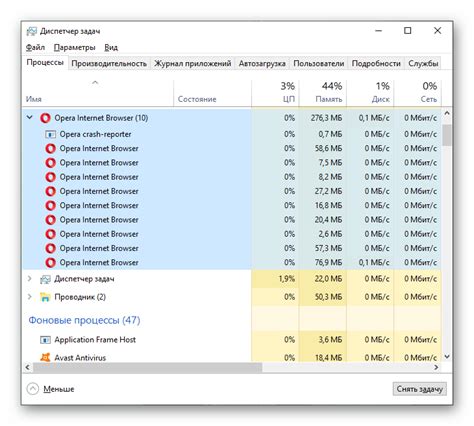Click the Диспетчер задач process icon in the list
This screenshot has height=426, width=474.
(45, 279)
